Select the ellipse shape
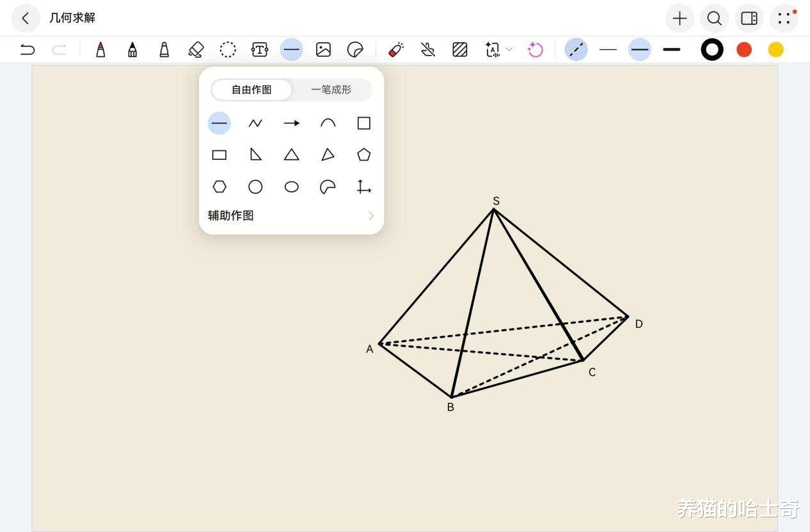The height and width of the screenshot is (532, 810). [x=292, y=187]
